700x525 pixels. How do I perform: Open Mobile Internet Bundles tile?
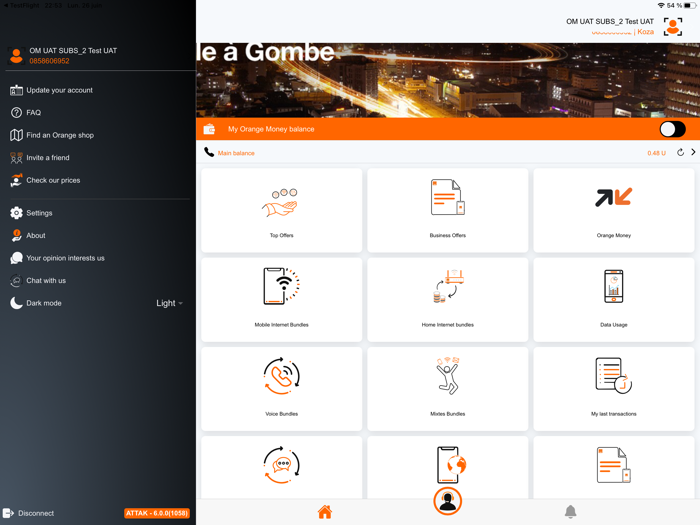click(x=281, y=300)
